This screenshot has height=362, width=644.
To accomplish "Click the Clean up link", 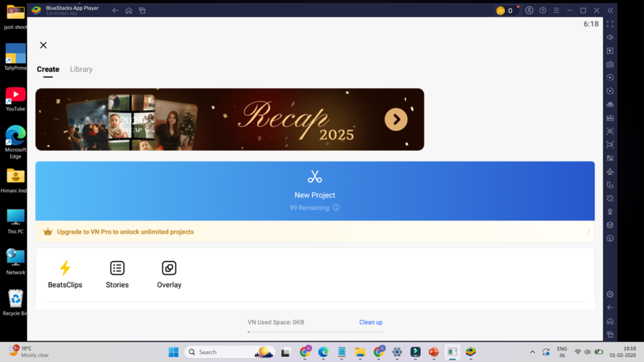I will [x=370, y=322].
